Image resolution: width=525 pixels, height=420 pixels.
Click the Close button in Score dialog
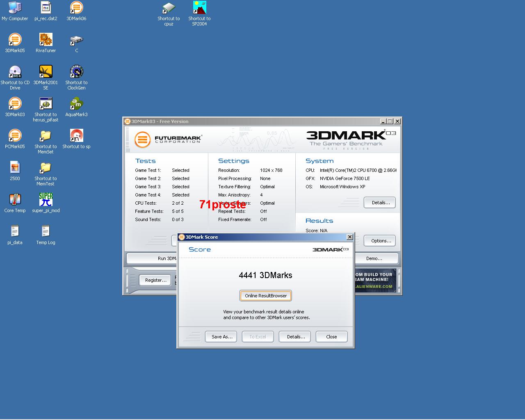(x=331, y=337)
